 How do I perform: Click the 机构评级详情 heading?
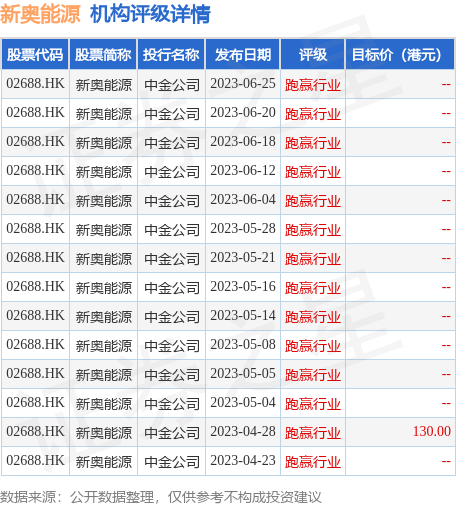point(150,14)
